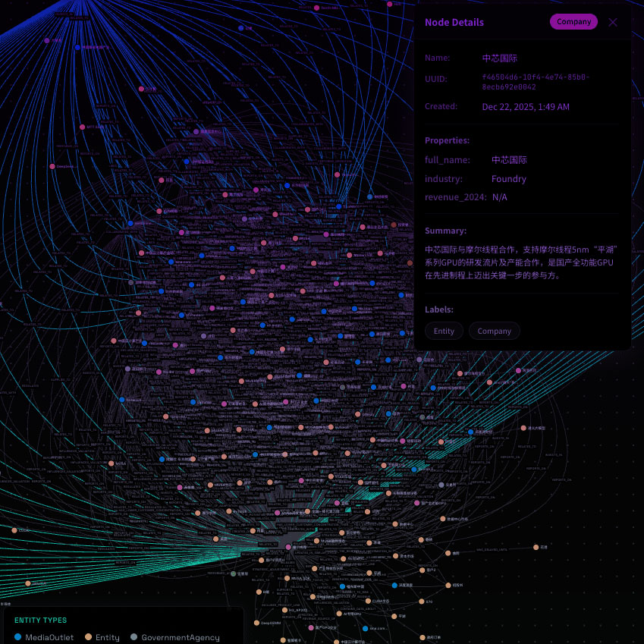Click the orange Entity legend dot
The width and height of the screenshot is (644, 644).
pos(88,637)
